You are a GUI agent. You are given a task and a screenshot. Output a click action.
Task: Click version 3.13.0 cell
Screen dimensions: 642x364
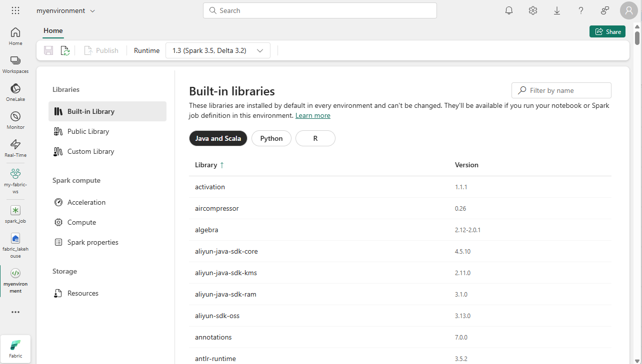point(462,316)
